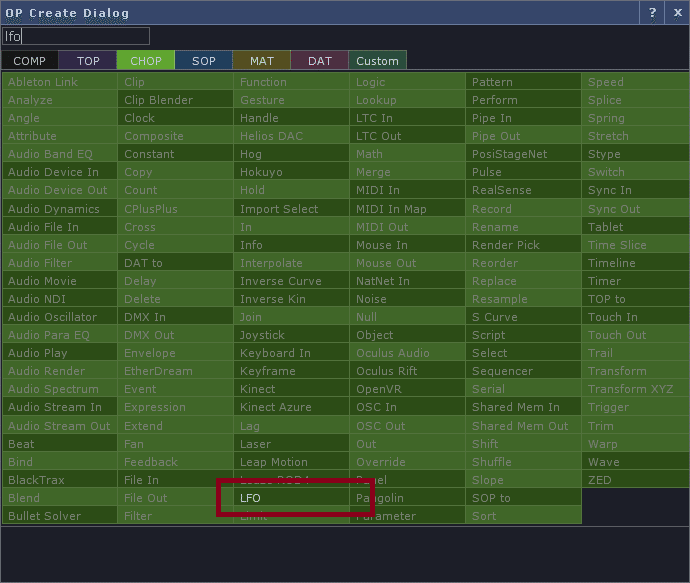This screenshot has width=690, height=583.
Task: Select the DAT to operator
Action: tap(176, 263)
